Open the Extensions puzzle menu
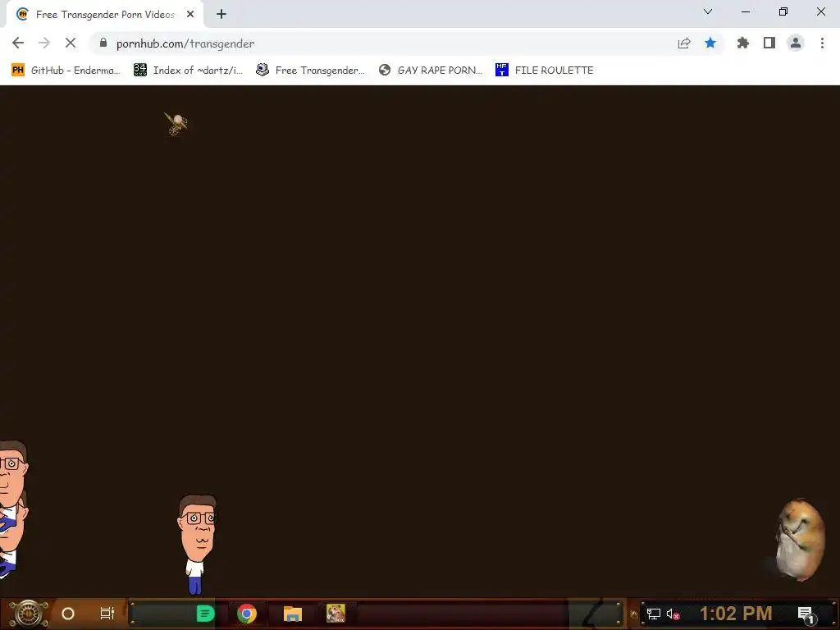Screen dimensions: 840x630 [743, 43]
